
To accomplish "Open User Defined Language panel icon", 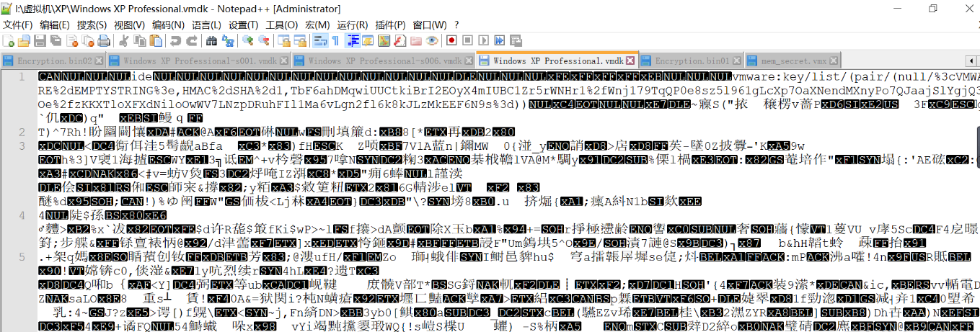I will pos(366,40).
